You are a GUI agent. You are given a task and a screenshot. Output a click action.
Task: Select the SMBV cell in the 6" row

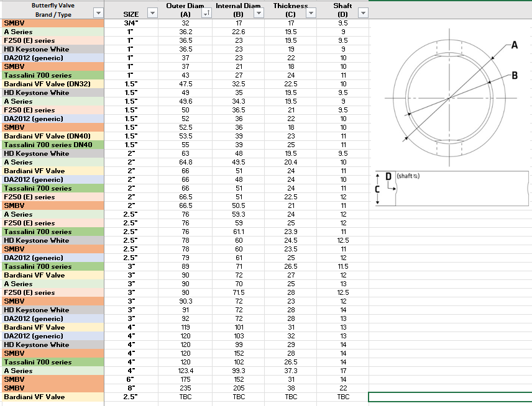(53, 379)
